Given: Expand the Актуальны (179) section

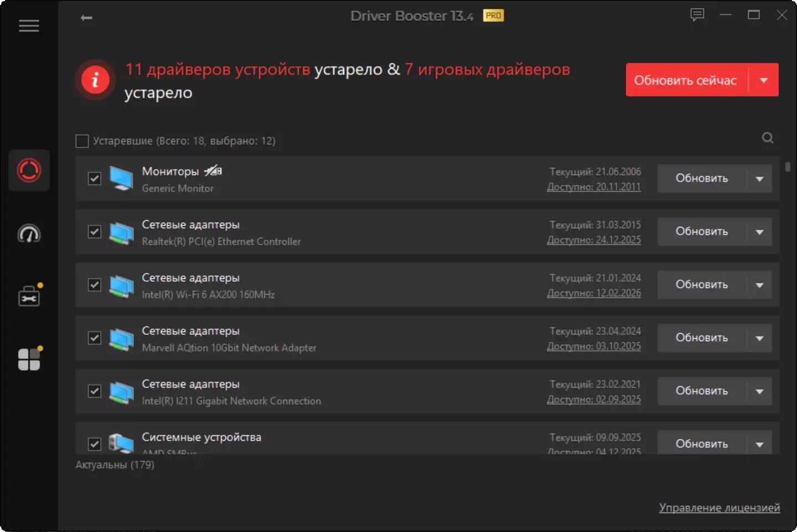Looking at the screenshot, I should click(x=115, y=465).
